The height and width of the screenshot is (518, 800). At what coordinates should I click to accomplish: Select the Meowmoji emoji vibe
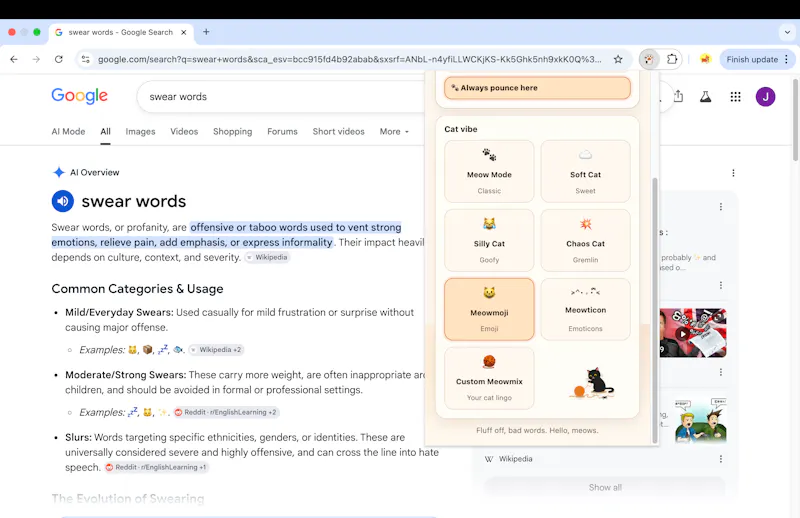click(489, 309)
